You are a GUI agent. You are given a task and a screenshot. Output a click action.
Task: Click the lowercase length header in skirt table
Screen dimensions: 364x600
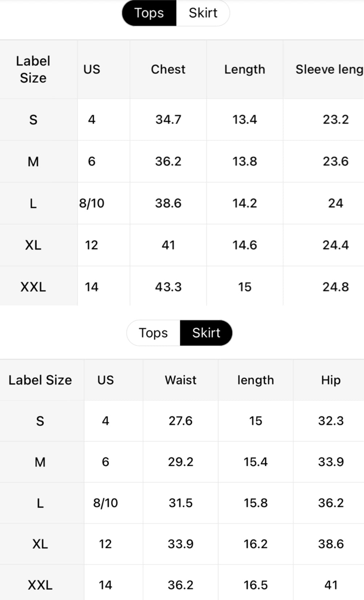click(x=255, y=380)
